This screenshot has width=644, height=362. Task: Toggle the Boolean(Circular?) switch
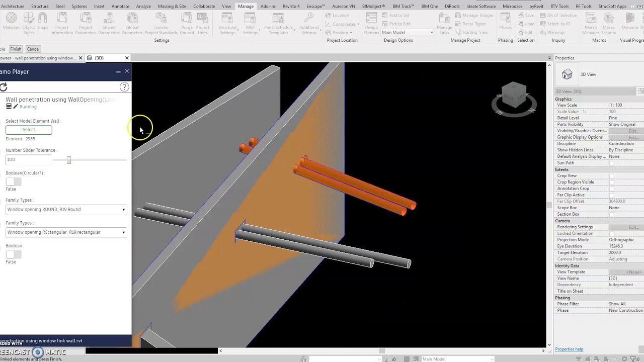click(14, 181)
